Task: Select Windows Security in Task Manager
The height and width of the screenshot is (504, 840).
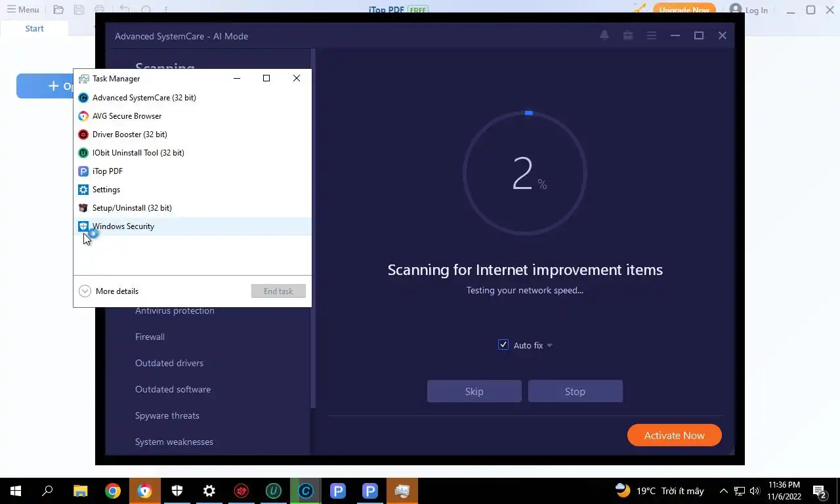Action: coord(192,226)
